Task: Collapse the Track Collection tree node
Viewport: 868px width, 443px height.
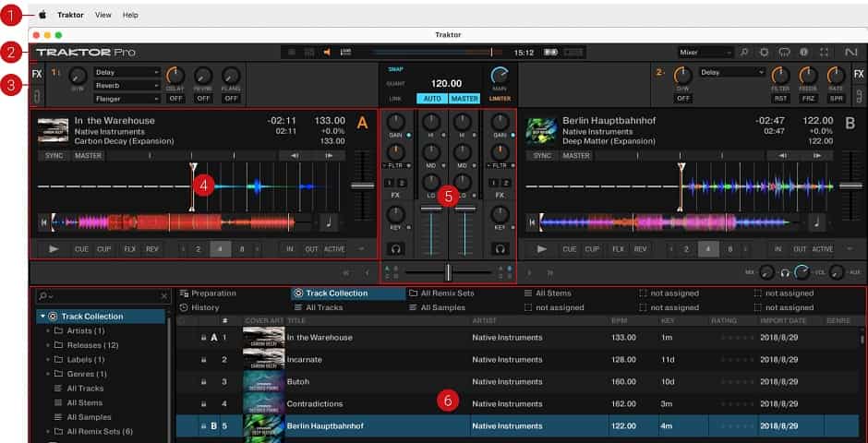Action: click(42, 317)
